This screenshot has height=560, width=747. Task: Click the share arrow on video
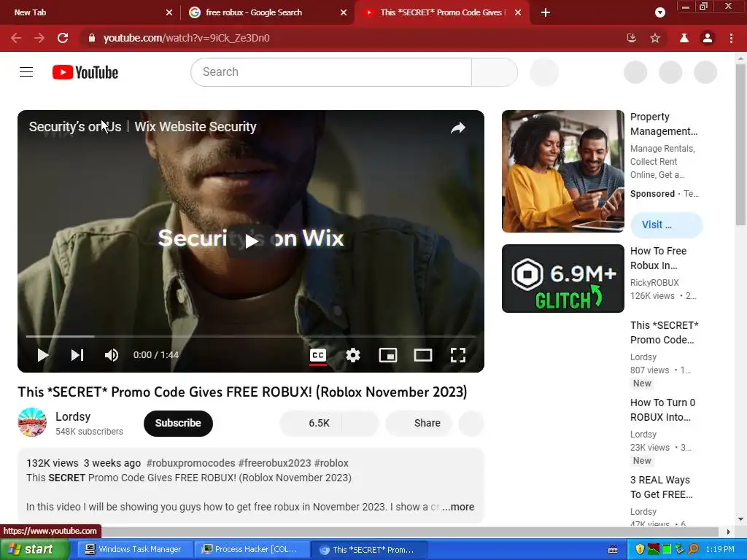point(458,128)
